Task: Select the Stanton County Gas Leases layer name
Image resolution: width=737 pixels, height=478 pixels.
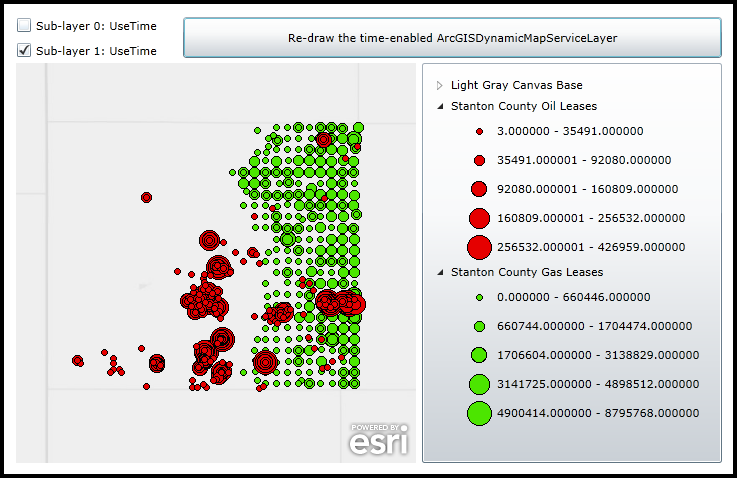Action: (527, 272)
